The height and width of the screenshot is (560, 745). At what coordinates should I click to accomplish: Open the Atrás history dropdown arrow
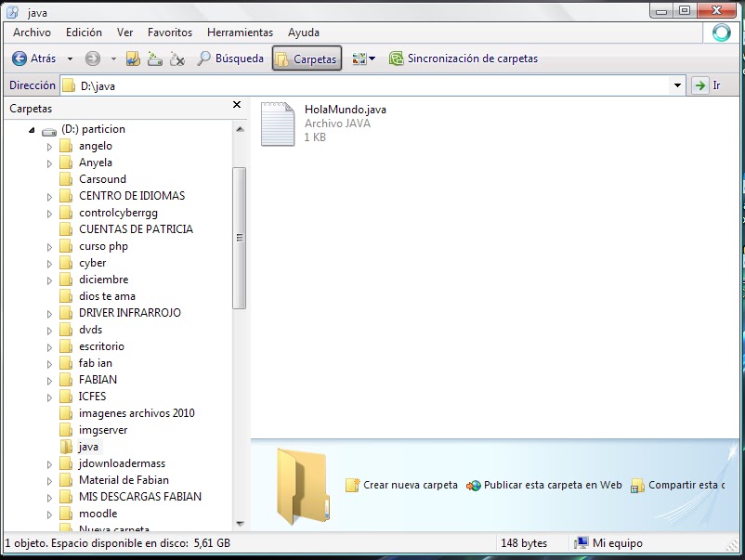click(x=71, y=59)
